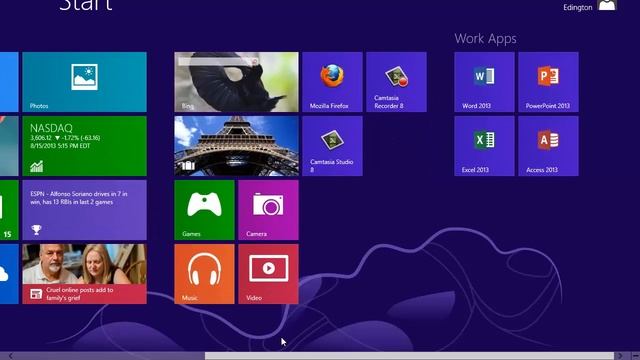Open the Video tile
The height and width of the screenshot is (360, 640).
point(268,274)
